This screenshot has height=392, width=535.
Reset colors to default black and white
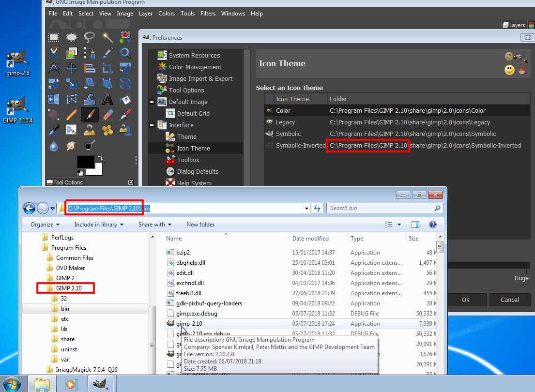(x=79, y=172)
